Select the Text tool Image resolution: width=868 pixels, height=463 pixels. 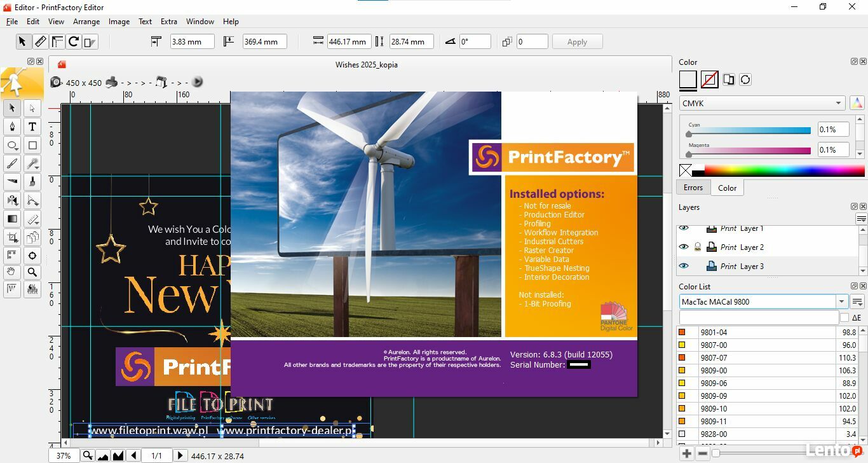click(x=32, y=127)
